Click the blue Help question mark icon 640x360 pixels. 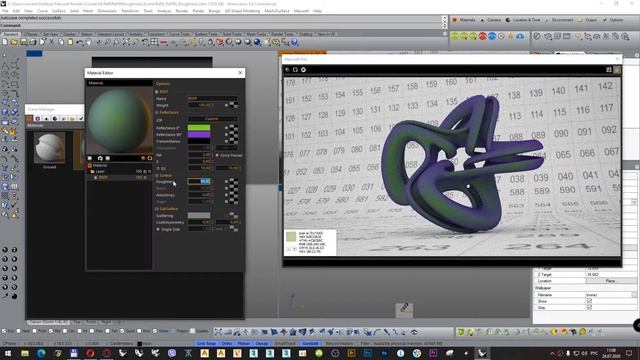click(294, 42)
